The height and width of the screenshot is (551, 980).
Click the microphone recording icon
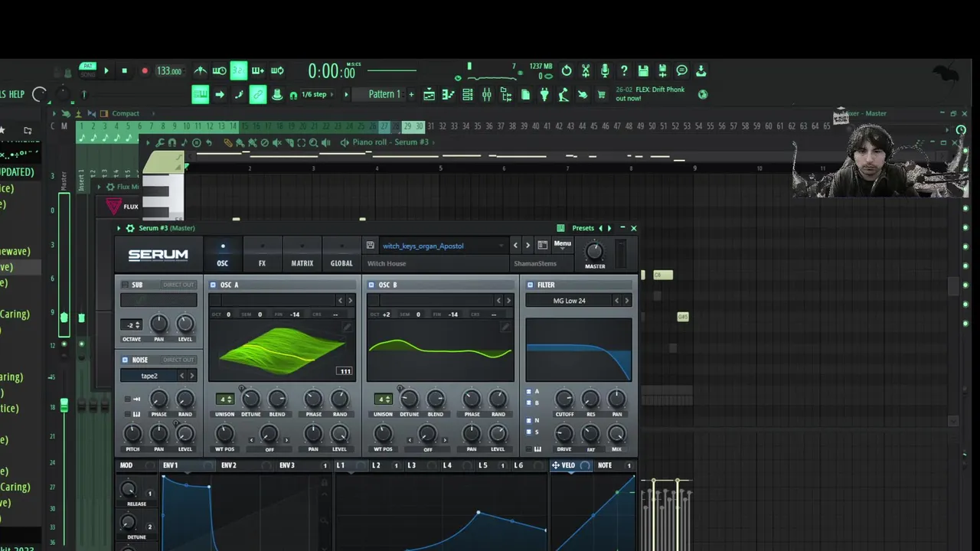pyautogui.click(x=605, y=70)
